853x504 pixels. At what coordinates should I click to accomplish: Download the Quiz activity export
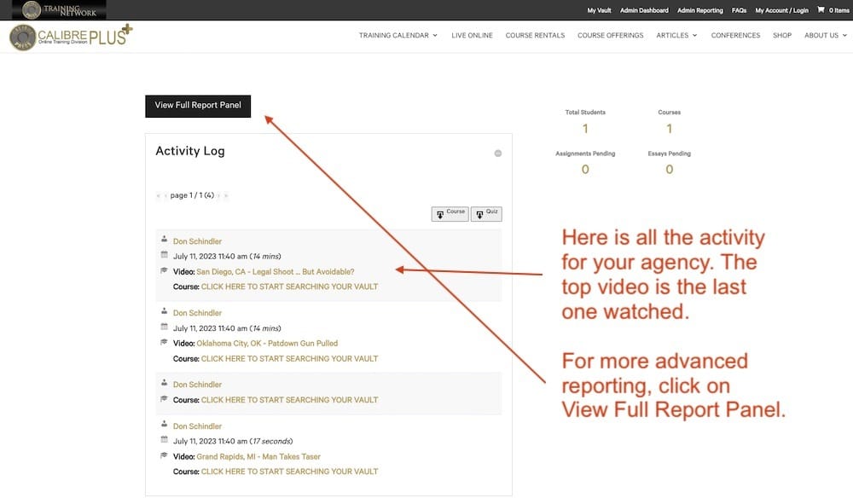(486, 214)
